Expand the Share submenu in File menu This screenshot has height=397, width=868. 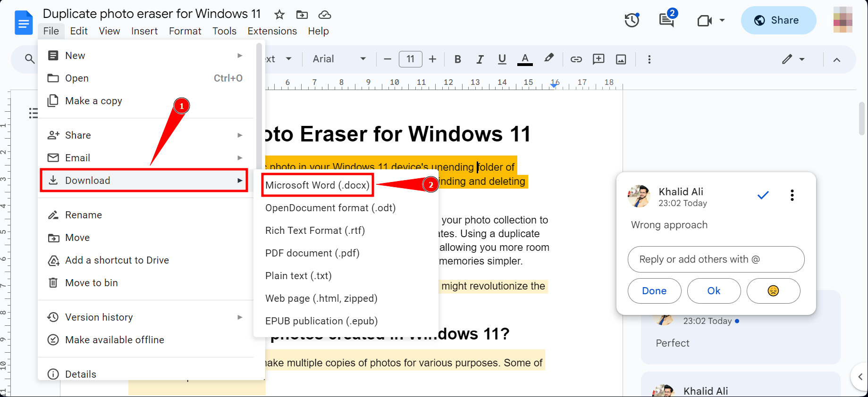(240, 135)
